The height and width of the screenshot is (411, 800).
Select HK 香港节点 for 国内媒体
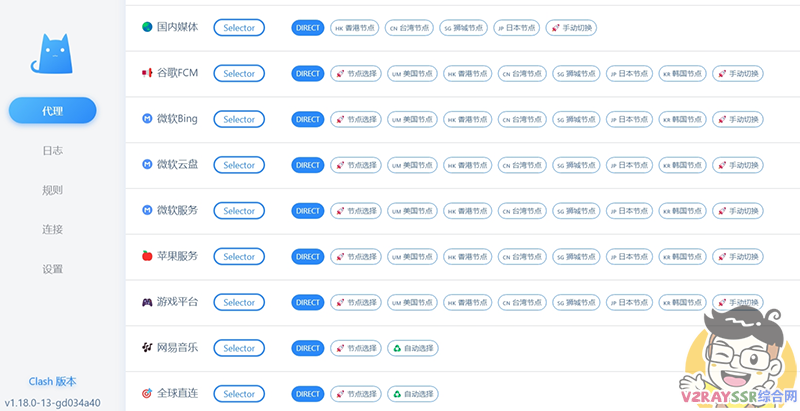pos(355,28)
